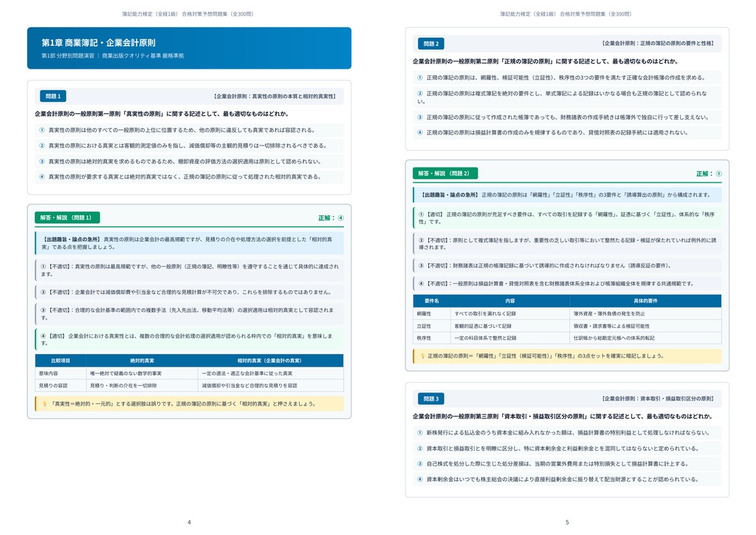This screenshot has height=535, width=756.
Task: Click explanation ①【不適切】for 問題 1
Action: click(189, 270)
